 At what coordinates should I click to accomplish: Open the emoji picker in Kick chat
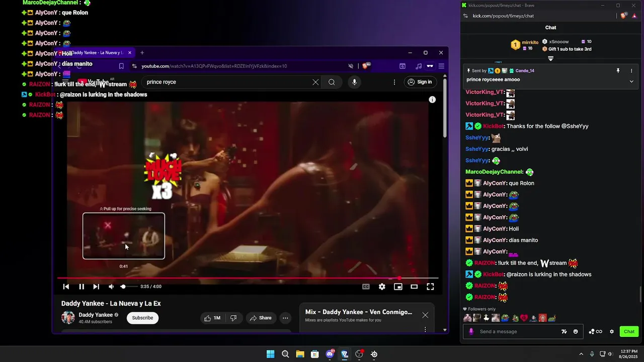click(x=576, y=331)
